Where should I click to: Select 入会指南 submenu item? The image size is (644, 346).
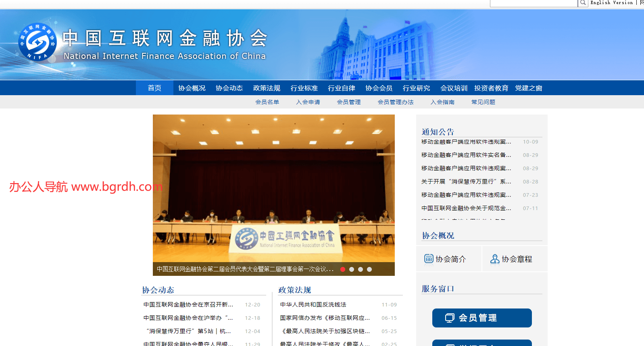(x=442, y=102)
